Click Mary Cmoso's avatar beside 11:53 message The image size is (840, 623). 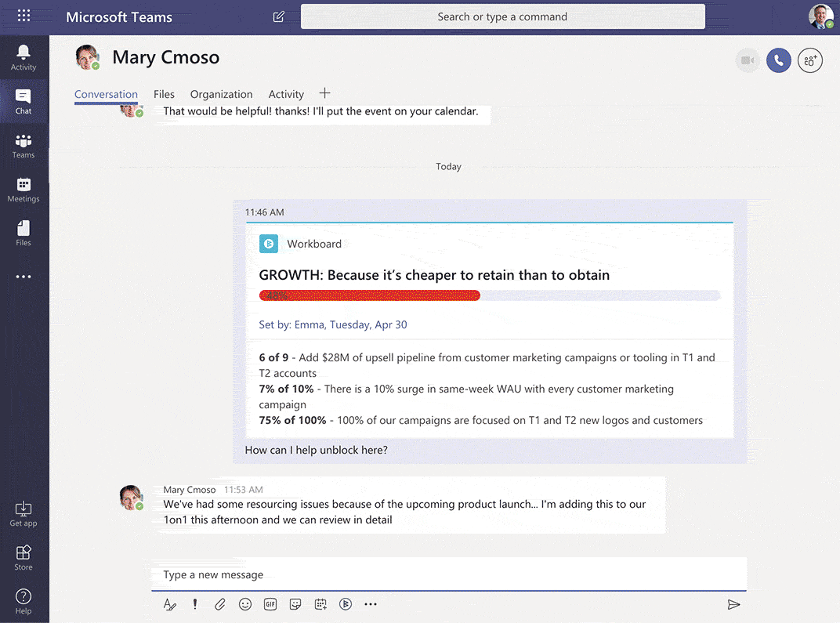pos(132,498)
